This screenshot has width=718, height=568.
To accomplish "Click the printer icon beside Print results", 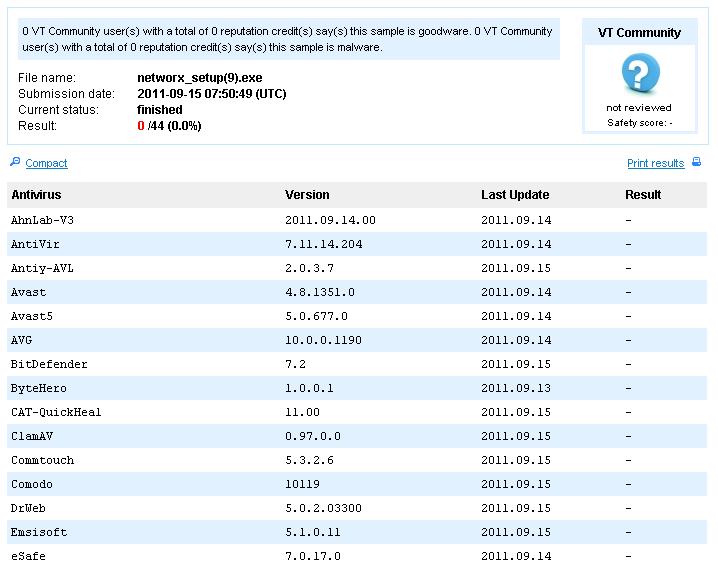I will (697, 162).
